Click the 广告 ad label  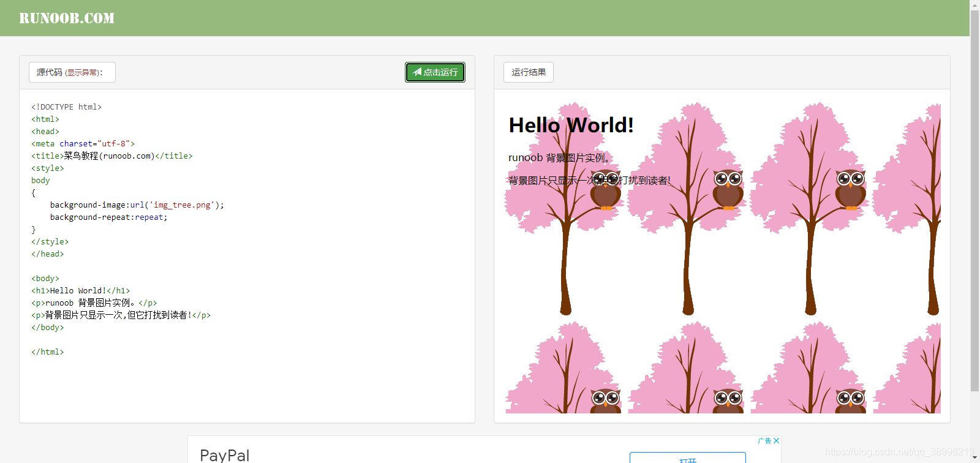tap(764, 441)
